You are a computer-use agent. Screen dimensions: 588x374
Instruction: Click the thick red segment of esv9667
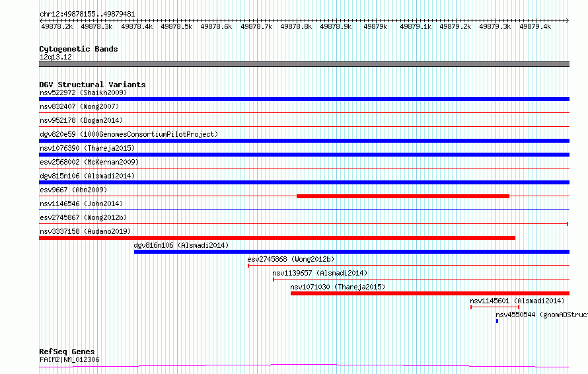click(403, 196)
